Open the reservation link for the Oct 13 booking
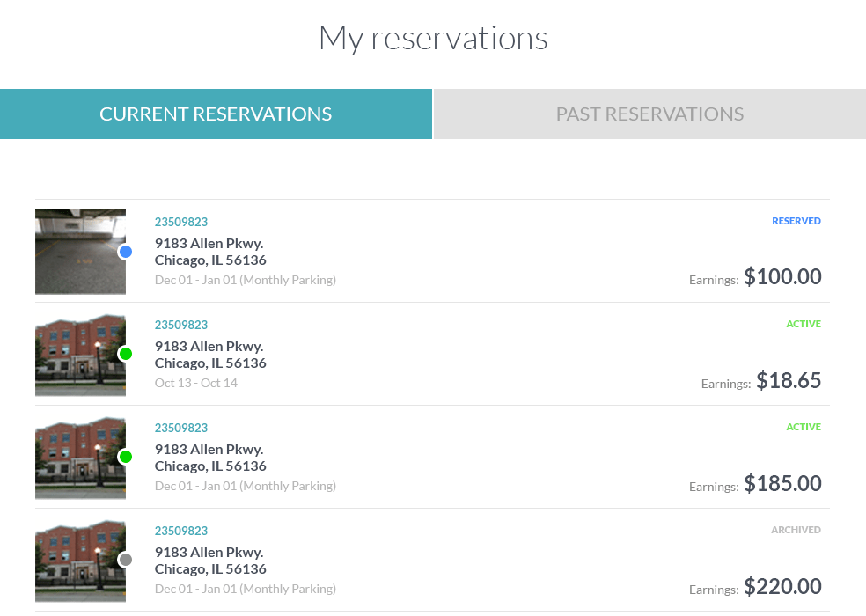 181,325
